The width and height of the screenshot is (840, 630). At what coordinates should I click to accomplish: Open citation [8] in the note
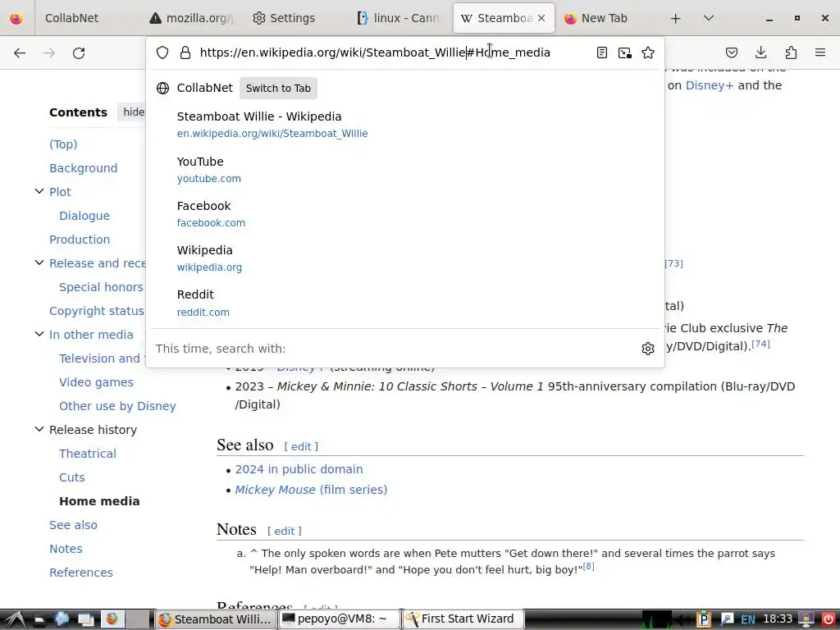[588, 566]
